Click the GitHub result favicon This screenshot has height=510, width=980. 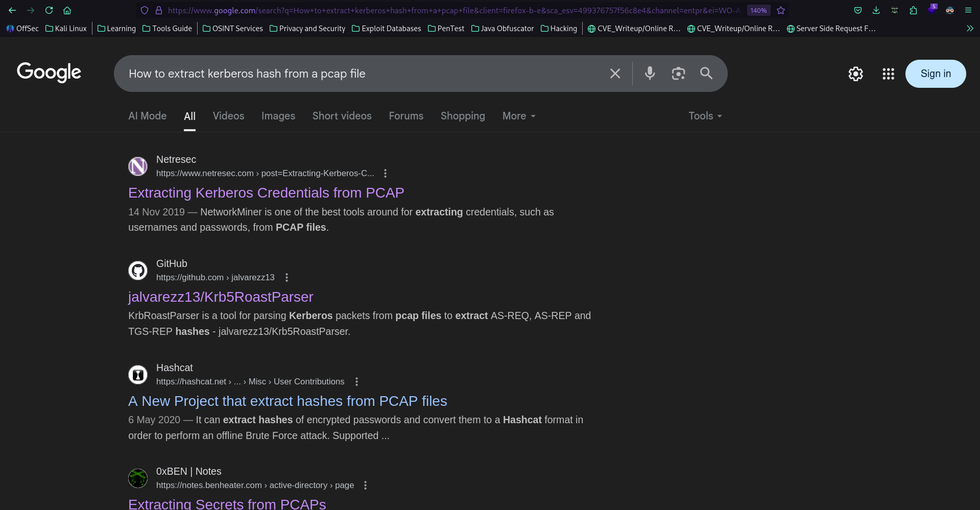point(138,271)
